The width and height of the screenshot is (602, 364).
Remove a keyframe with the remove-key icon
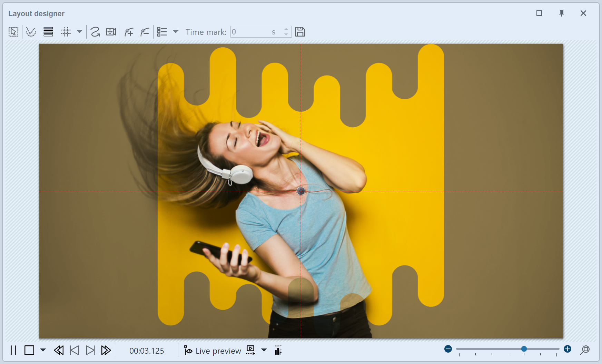tap(145, 31)
